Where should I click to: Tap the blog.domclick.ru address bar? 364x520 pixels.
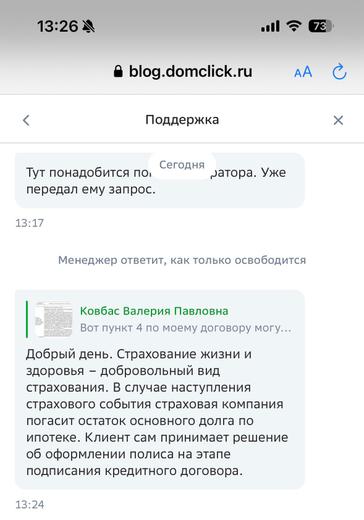(182, 71)
